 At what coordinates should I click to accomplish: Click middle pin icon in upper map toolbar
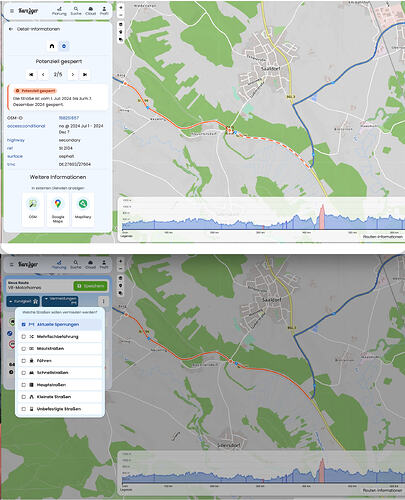coord(121,32)
